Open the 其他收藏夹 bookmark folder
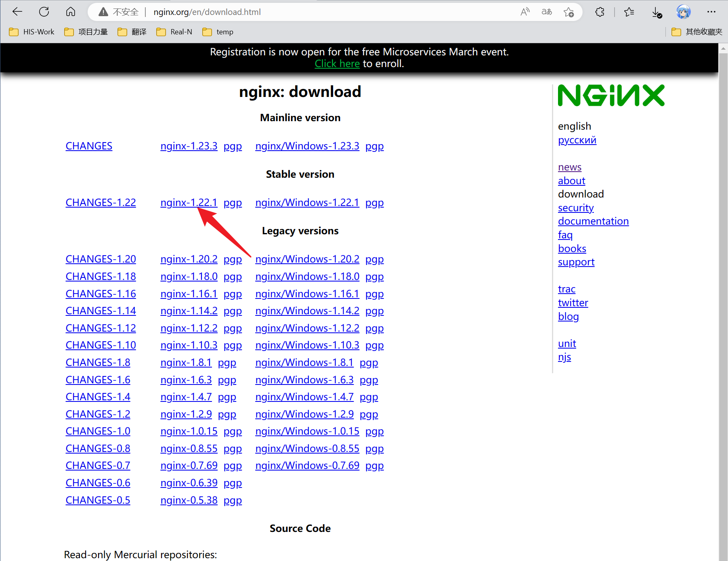The height and width of the screenshot is (561, 728). coord(697,32)
